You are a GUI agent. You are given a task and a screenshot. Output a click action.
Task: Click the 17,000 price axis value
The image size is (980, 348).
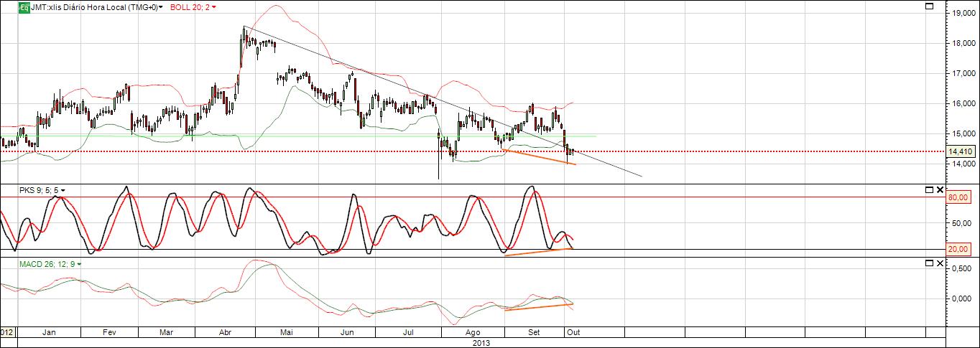[963, 73]
